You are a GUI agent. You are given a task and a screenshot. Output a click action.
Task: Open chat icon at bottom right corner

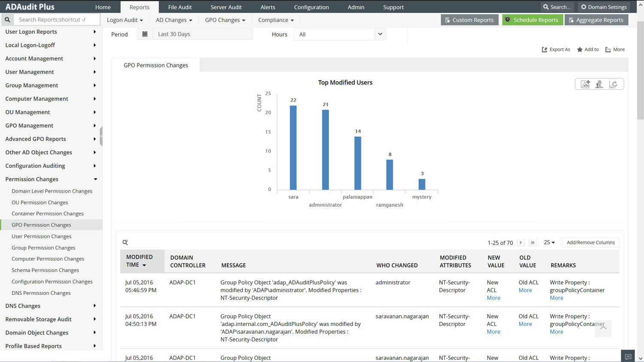[x=628, y=356]
